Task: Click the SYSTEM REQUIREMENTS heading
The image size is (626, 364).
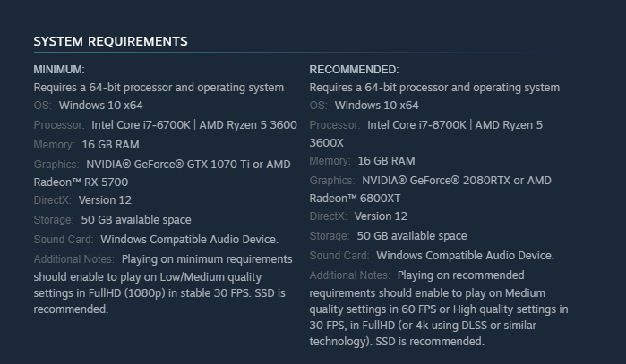Action: coord(110,41)
